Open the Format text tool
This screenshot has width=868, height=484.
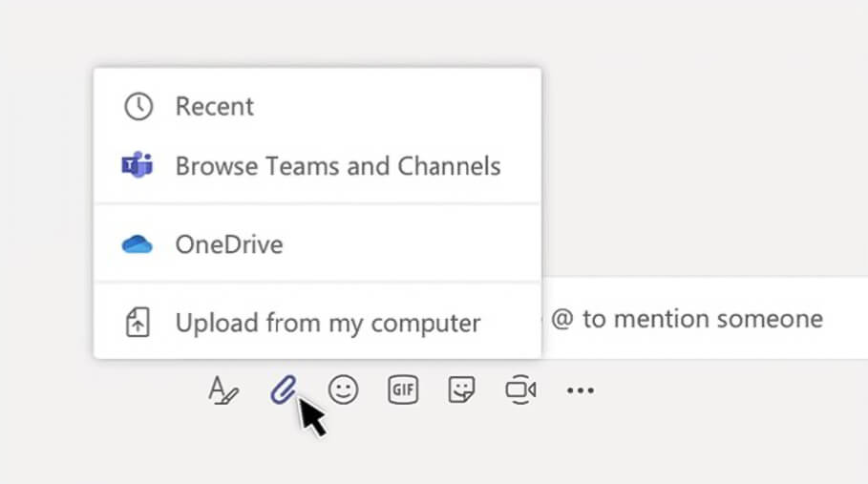[223, 389]
